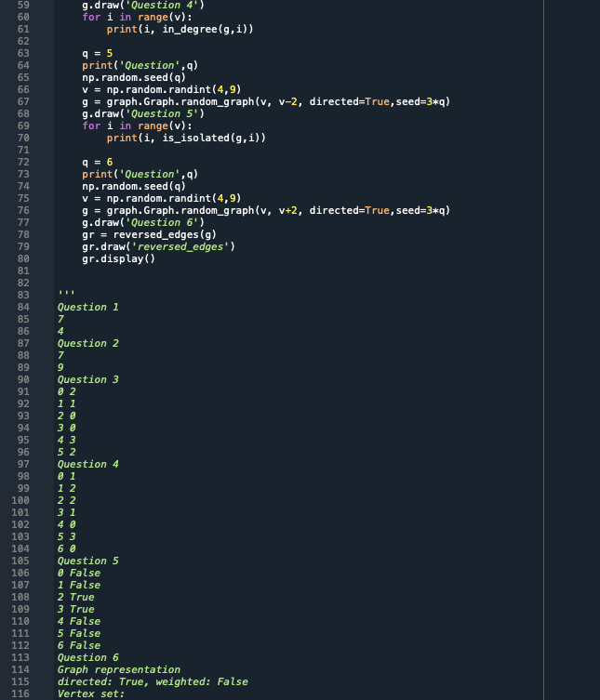Click the 'reversed_edges' string in gr.draw
The width and height of the screenshot is (600, 700).
180,247
